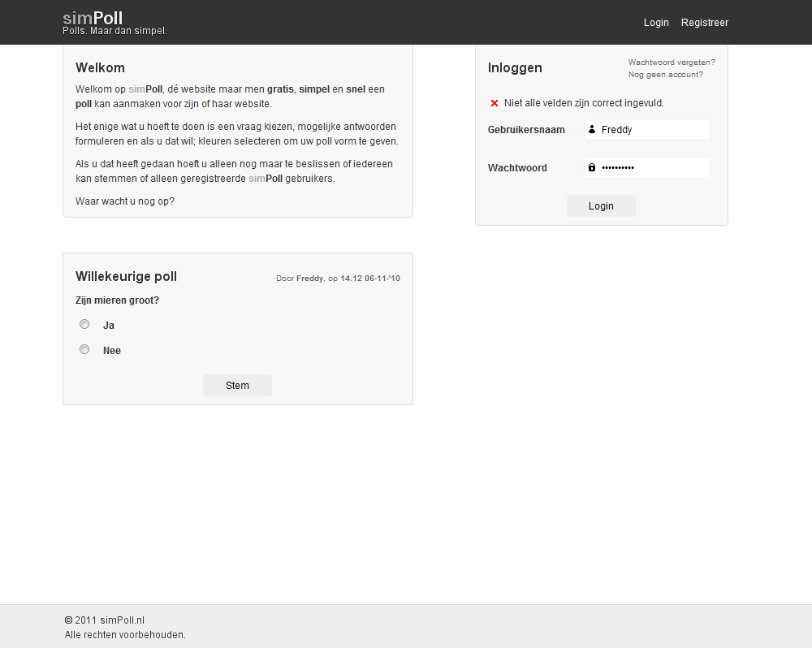Viewport: 812px width, 648px height.
Task: Click the 'Wachtwoord vergeten?' link
Action: (x=672, y=63)
